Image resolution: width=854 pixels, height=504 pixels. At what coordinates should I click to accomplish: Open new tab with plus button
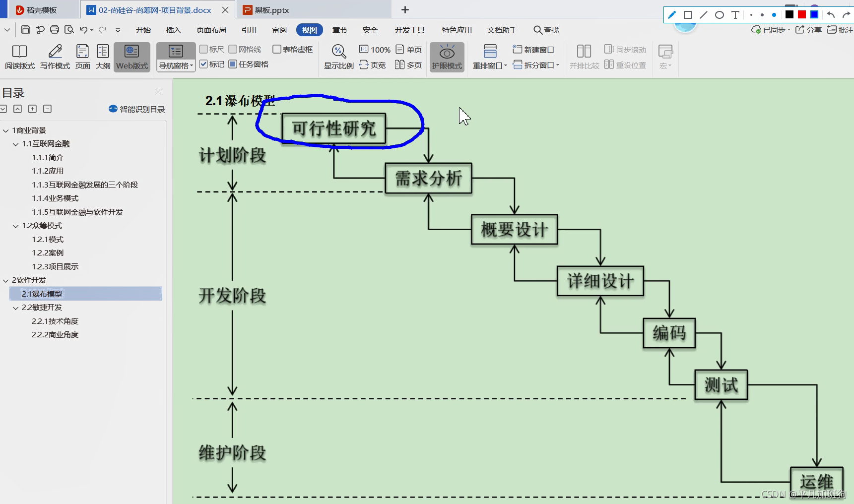click(x=405, y=10)
